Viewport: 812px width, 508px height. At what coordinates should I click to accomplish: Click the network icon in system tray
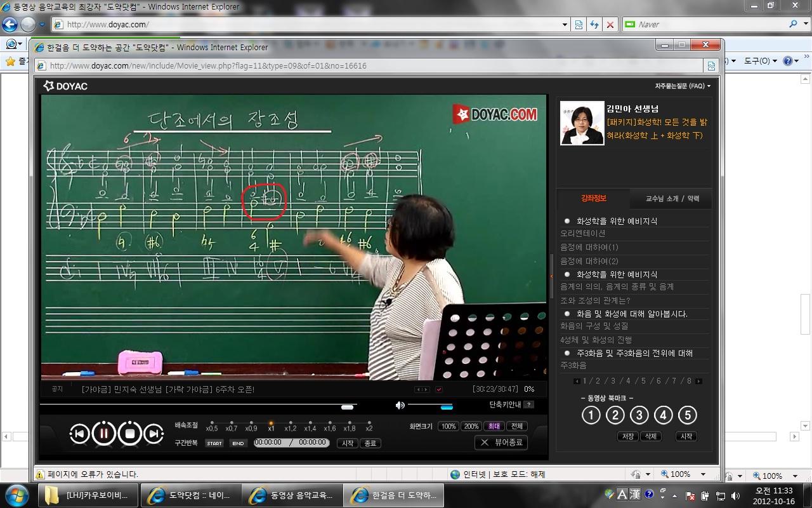coord(721,495)
